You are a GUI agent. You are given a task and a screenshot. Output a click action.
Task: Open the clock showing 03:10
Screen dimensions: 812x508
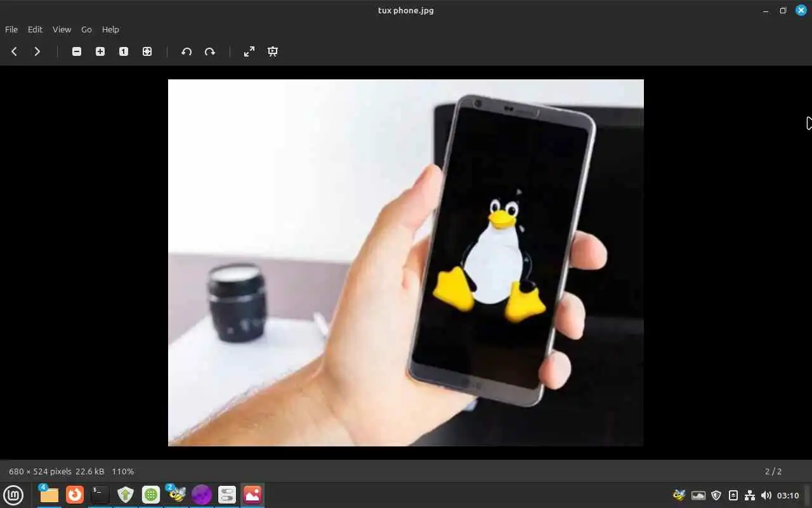(x=788, y=495)
